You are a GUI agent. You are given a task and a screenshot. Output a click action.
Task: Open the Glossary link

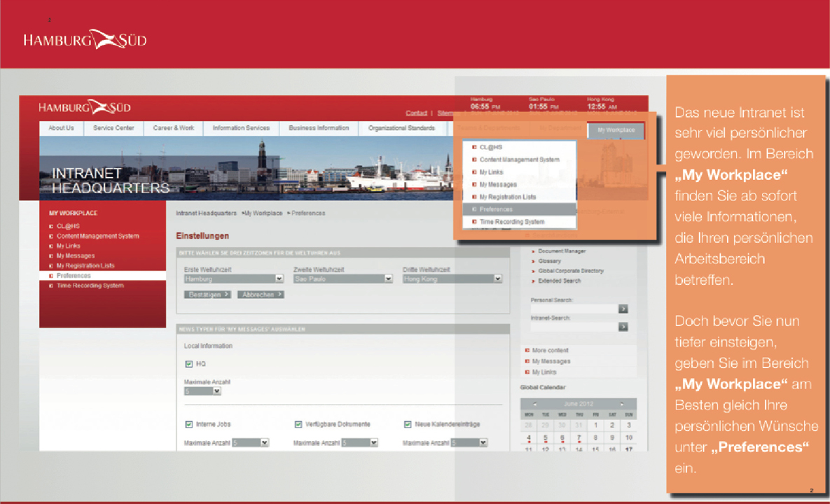549,261
